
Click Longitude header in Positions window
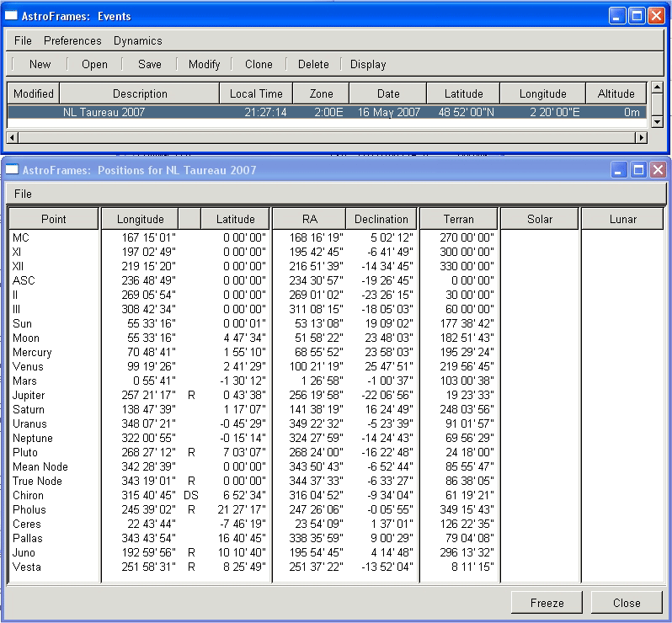click(x=140, y=219)
